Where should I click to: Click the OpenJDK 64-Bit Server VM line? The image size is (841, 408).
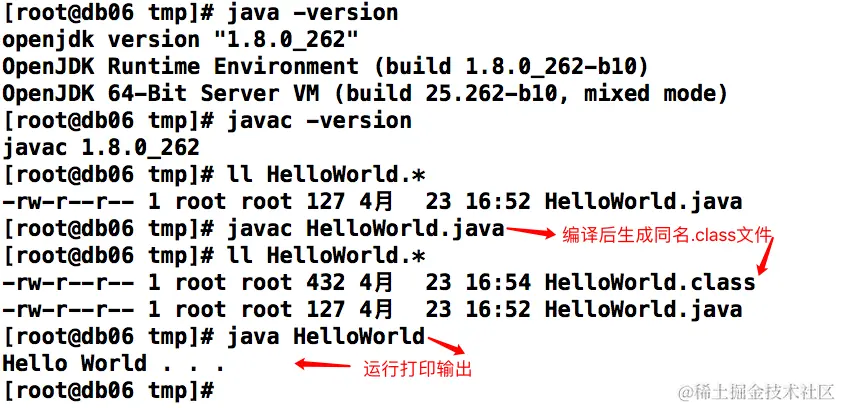(365, 93)
